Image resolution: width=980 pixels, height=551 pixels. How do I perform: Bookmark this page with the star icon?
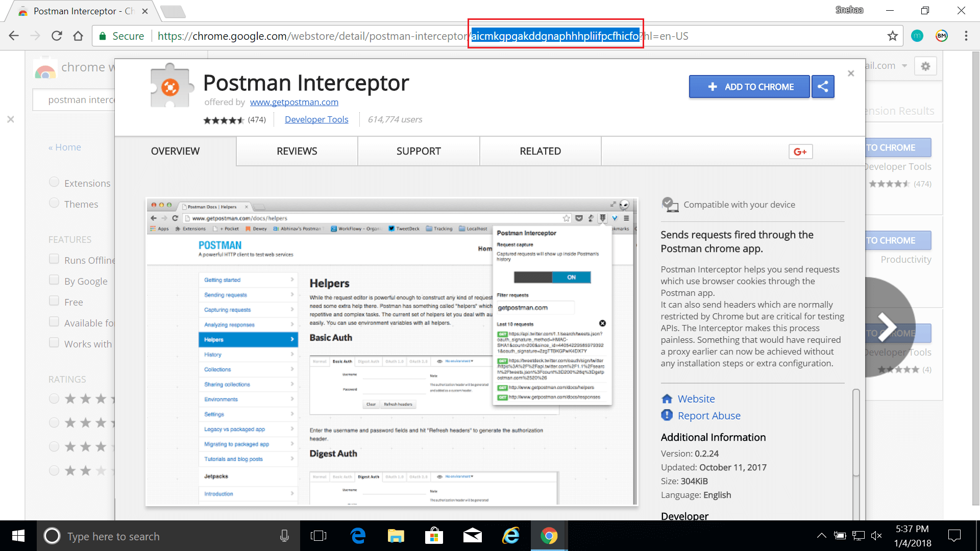tap(892, 36)
